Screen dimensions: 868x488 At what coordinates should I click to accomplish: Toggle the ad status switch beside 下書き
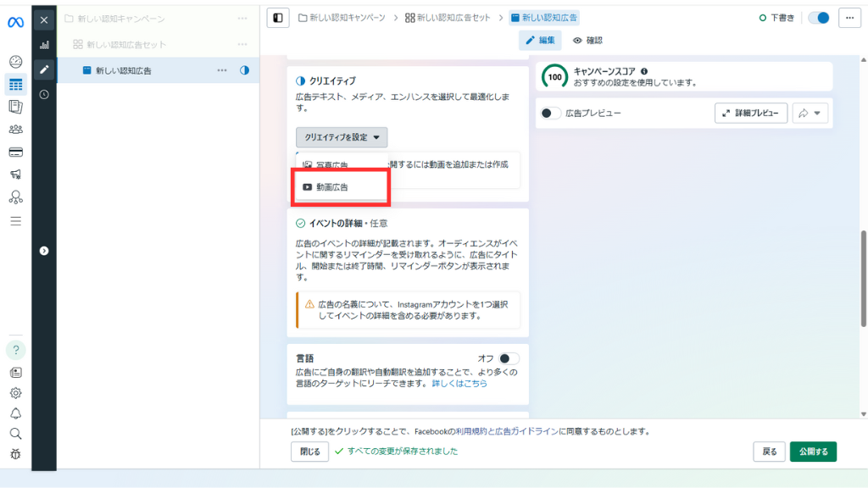[x=818, y=18]
